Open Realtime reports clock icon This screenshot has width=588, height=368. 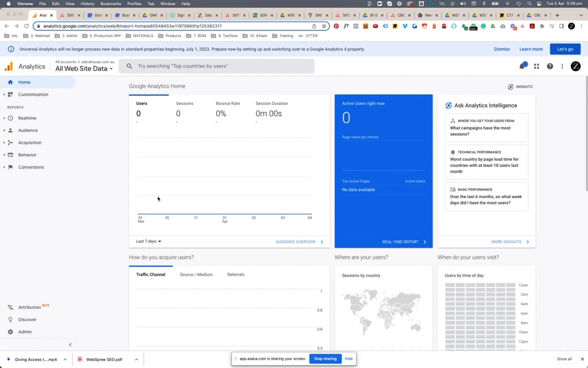(11, 118)
